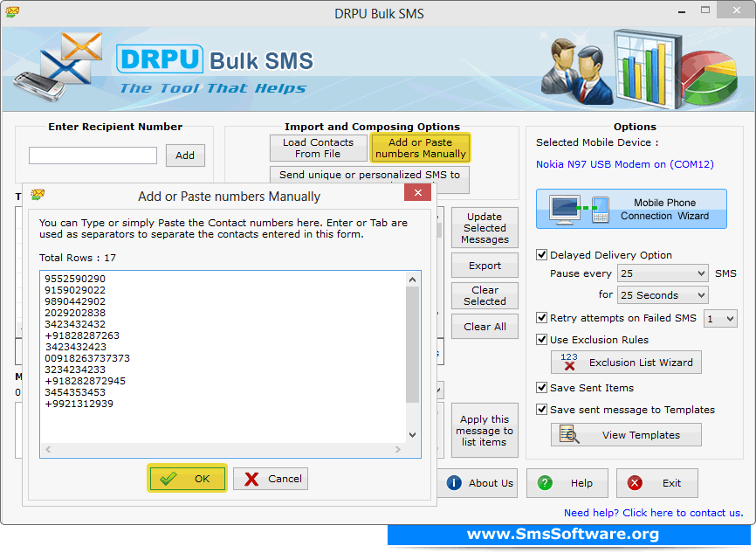The image size is (756, 553).
Task: Click the number +91828287263 in the list
Action: pyautogui.click(x=81, y=335)
